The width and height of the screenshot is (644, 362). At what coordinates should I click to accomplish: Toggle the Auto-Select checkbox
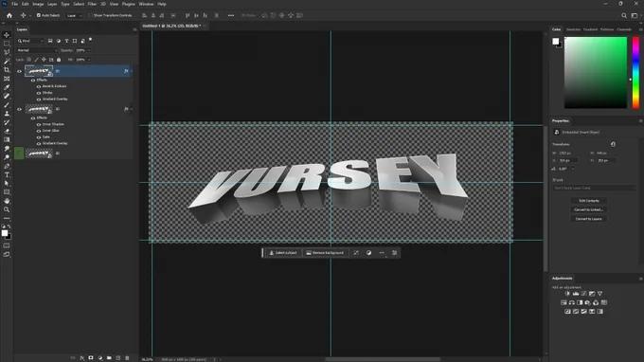point(39,15)
